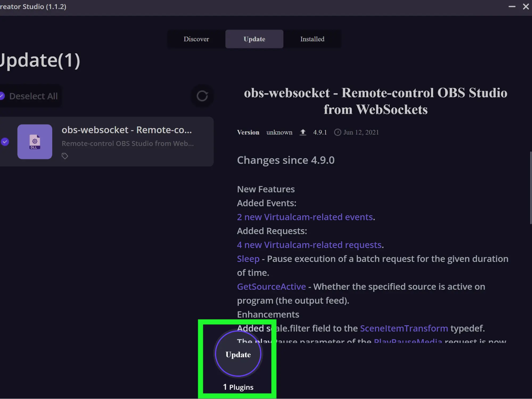This screenshot has width=532, height=399.
Task: Click the refresh updates circular icon
Action: [x=202, y=96]
